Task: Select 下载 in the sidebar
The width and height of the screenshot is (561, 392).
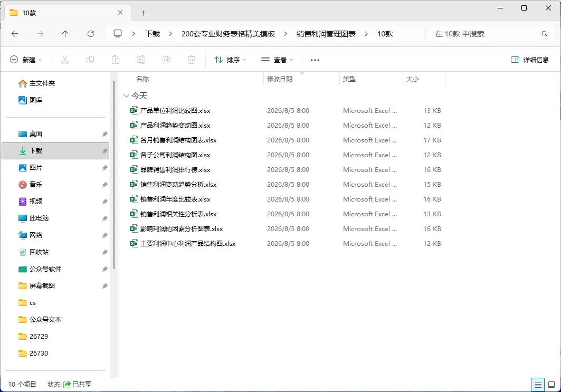Action: tap(55, 150)
